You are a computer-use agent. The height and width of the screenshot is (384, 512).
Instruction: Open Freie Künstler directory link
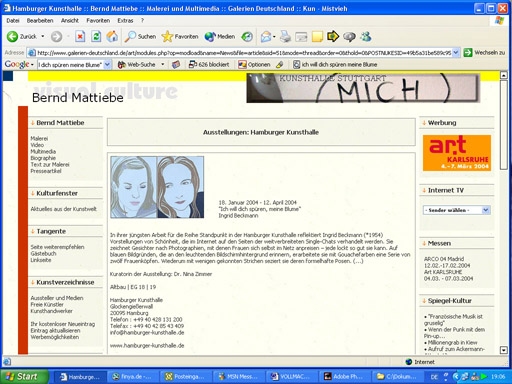coord(47,304)
